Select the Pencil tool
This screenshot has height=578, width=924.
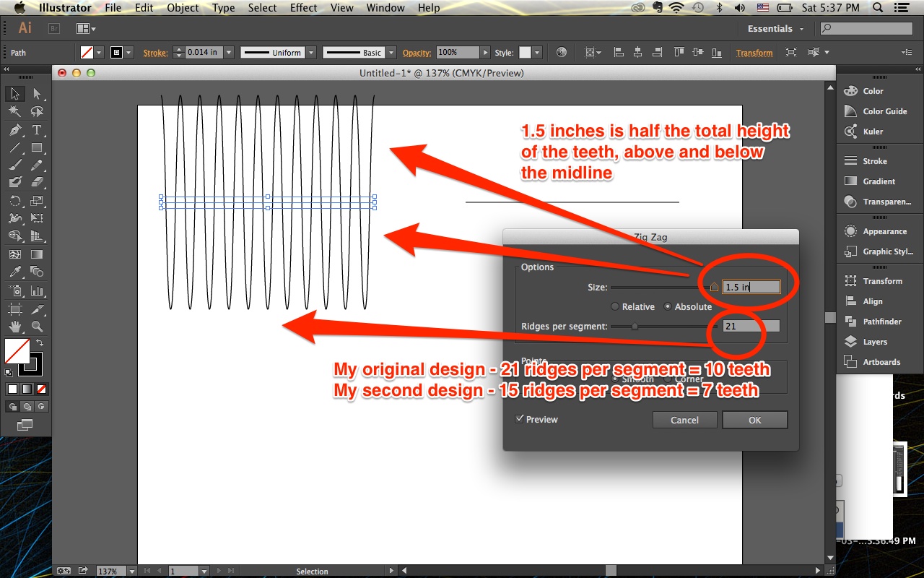tap(37, 165)
